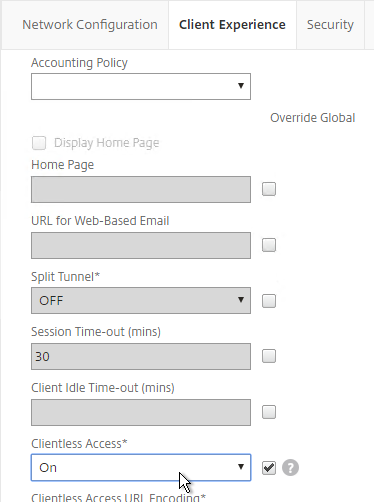Screen dimensions: 374x502
Task: Click the Accounting Policy dropdown arrow
Action: tap(241, 86)
